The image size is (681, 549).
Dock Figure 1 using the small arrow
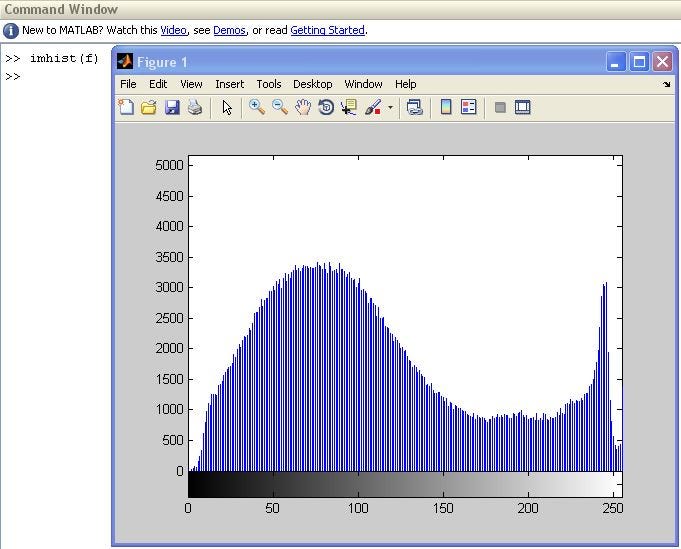(667, 85)
